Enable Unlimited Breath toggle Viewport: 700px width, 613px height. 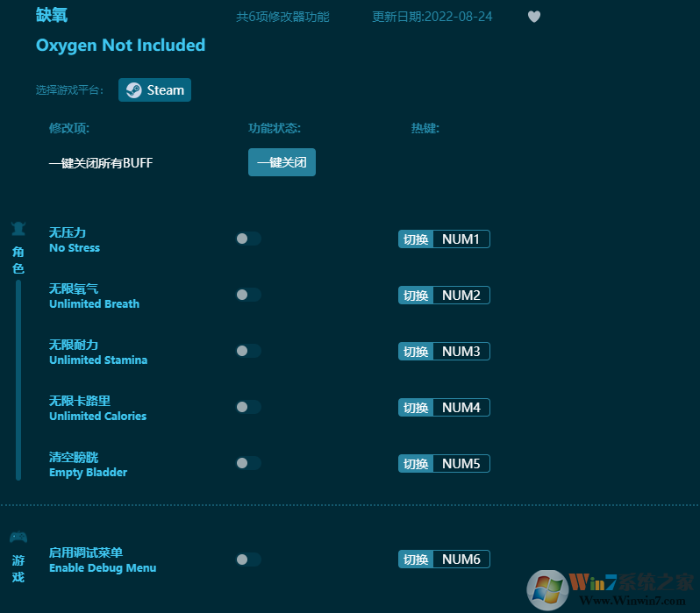(247, 295)
